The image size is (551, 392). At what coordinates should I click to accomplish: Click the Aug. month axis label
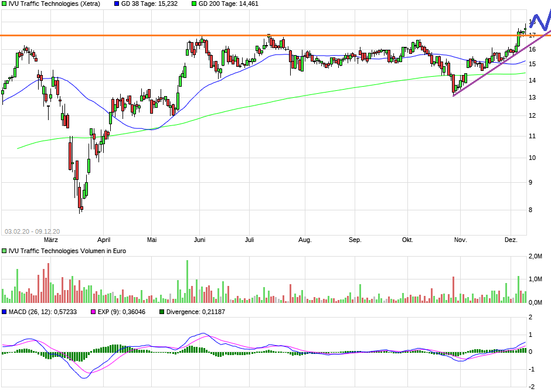coord(305,240)
